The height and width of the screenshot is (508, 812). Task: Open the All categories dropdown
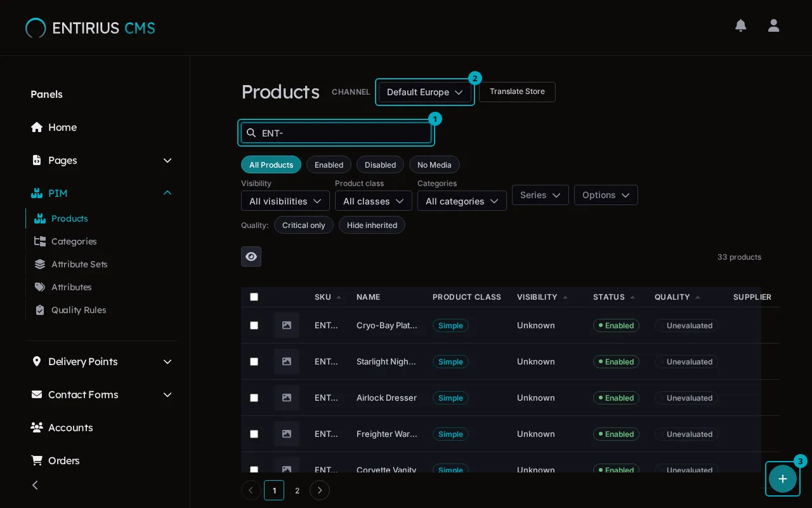(x=462, y=201)
